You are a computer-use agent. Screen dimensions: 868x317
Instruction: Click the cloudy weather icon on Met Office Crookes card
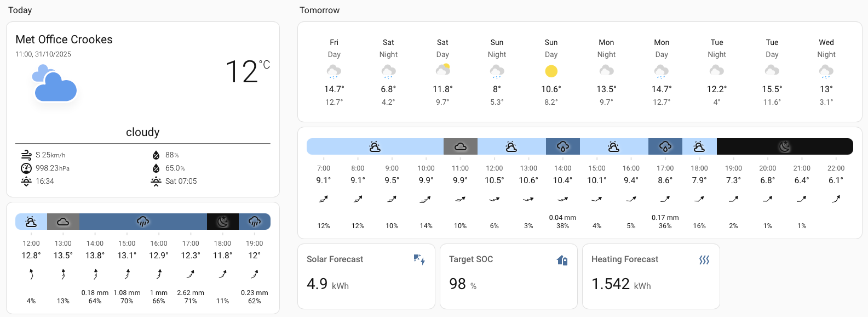[54, 82]
